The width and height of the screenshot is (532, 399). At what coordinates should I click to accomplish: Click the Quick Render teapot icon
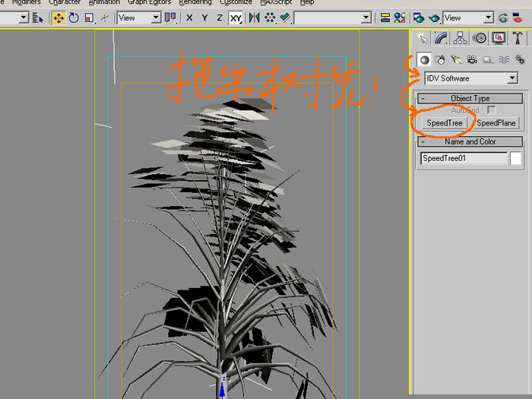434,17
